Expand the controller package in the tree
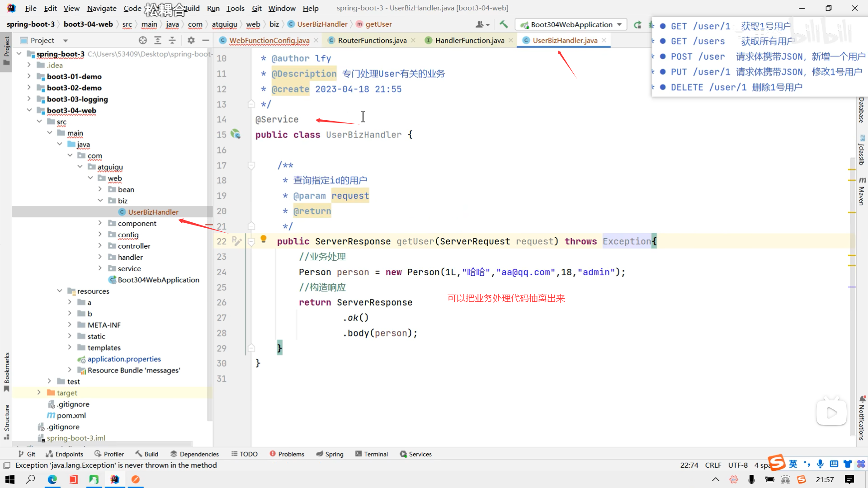The width and height of the screenshot is (868, 488). coord(100,246)
